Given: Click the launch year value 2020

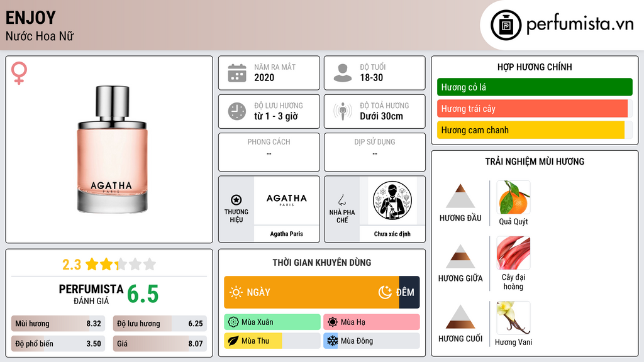Looking at the screenshot, I should tap(264, 77).
